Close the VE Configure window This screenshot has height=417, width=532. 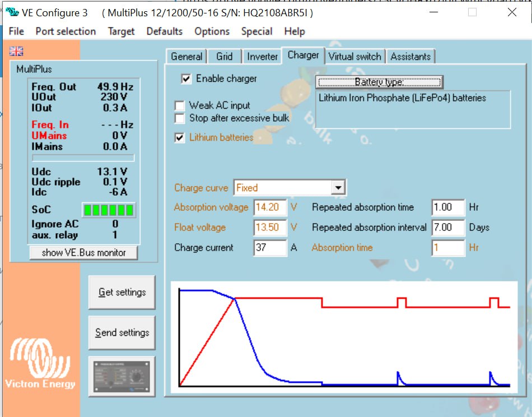[x=512, y=12]
